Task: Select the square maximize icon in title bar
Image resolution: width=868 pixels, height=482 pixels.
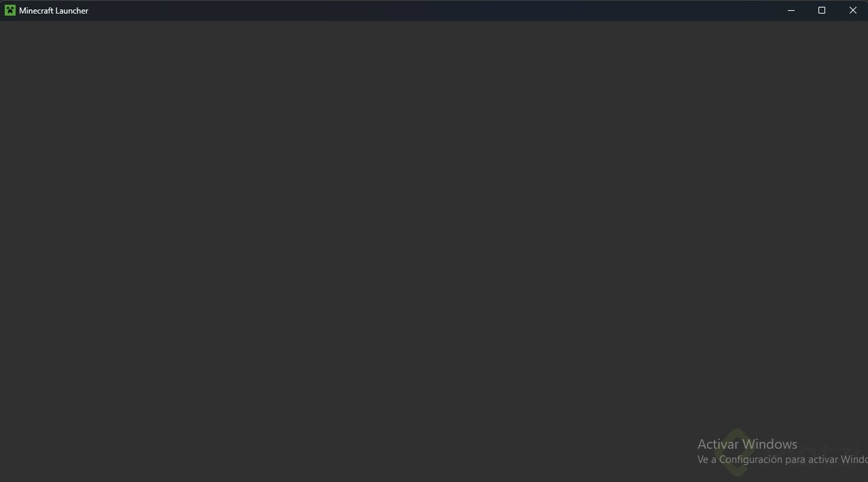Action: click(822, 10)
